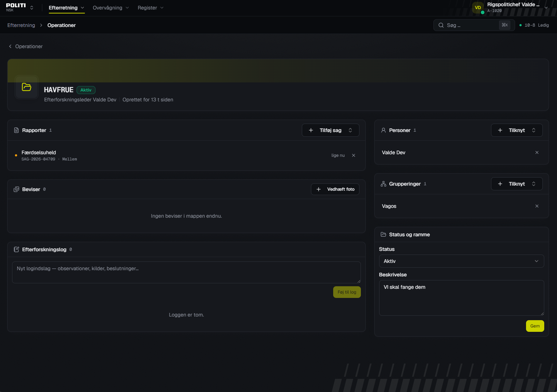This screenshot has height=392, width=557.
Task: Expand the Overvågning chevron
Action: (127, 8)
